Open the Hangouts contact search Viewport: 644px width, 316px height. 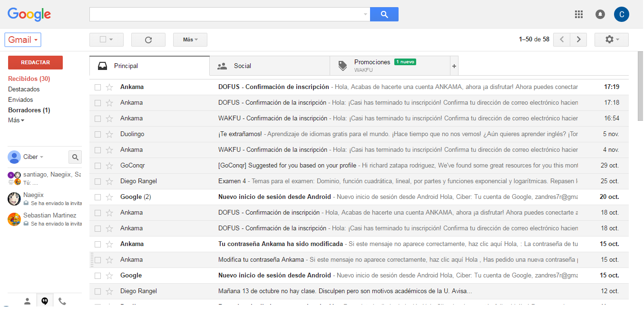click(75, 157)
